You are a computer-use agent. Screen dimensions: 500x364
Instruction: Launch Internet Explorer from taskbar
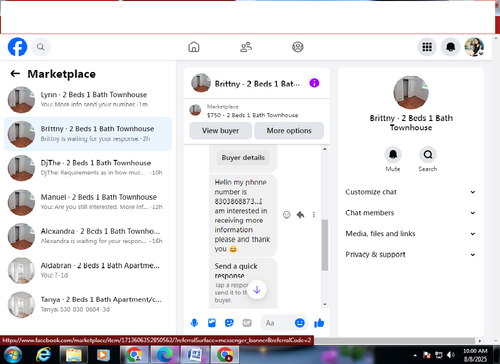[43, 355]
